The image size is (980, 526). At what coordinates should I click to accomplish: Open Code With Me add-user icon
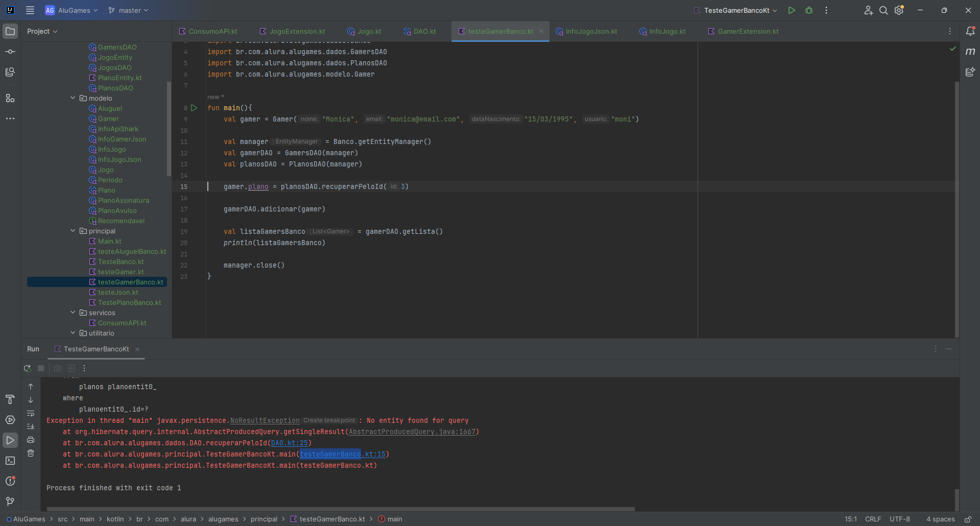(x=868, y=10)
